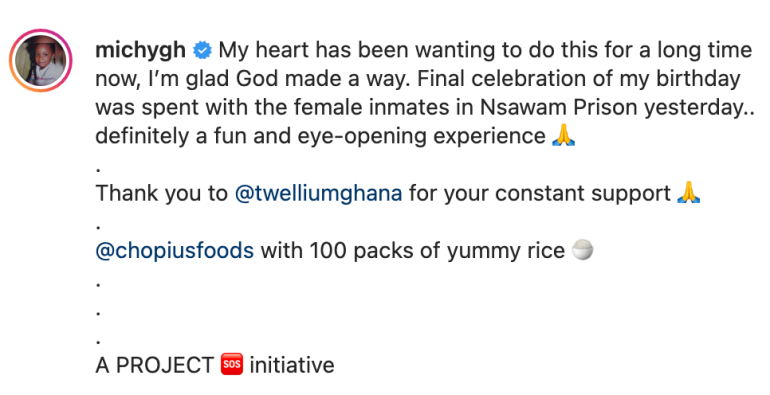Screen dimensions: 770x395
Task: Open the @twelliumghana mention
Action: point(318,193)
